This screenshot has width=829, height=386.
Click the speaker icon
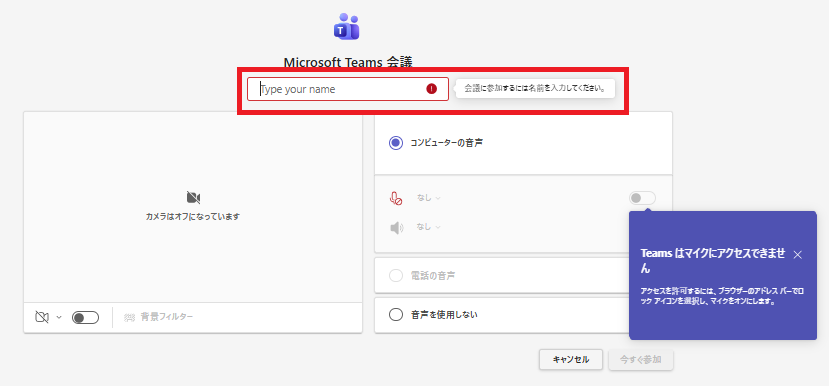click(x=397, y=227)
